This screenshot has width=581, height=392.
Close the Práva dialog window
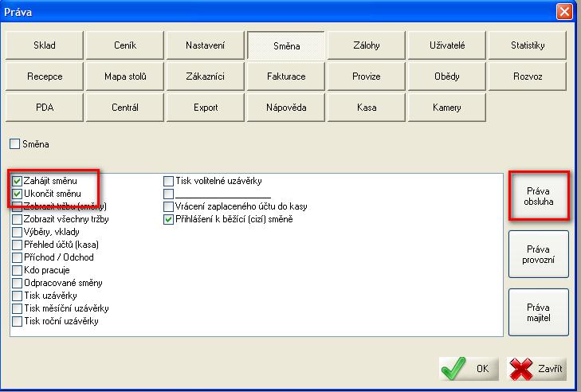pyautogui.click(x=564, y=12)
